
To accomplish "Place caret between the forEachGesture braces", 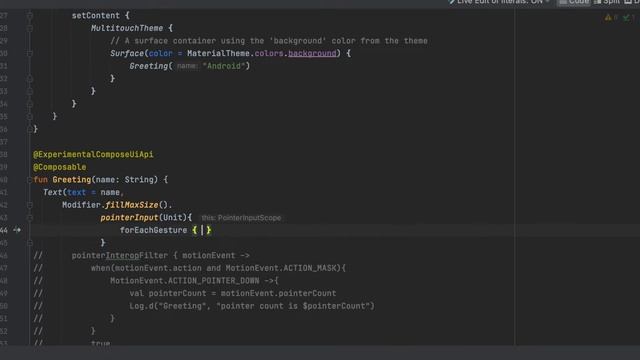I will (x=202, y=231).
